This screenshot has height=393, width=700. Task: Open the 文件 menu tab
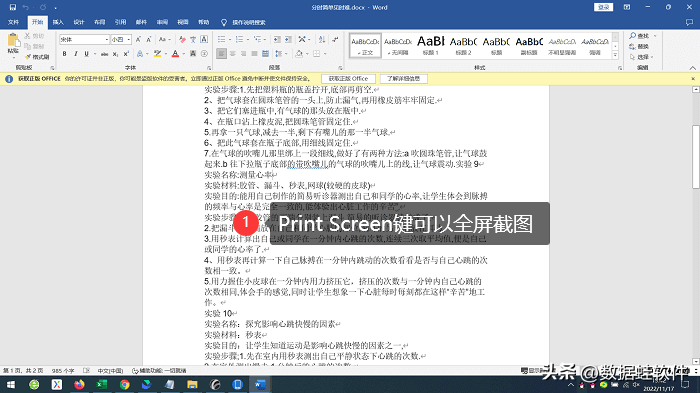coord(13,22)
